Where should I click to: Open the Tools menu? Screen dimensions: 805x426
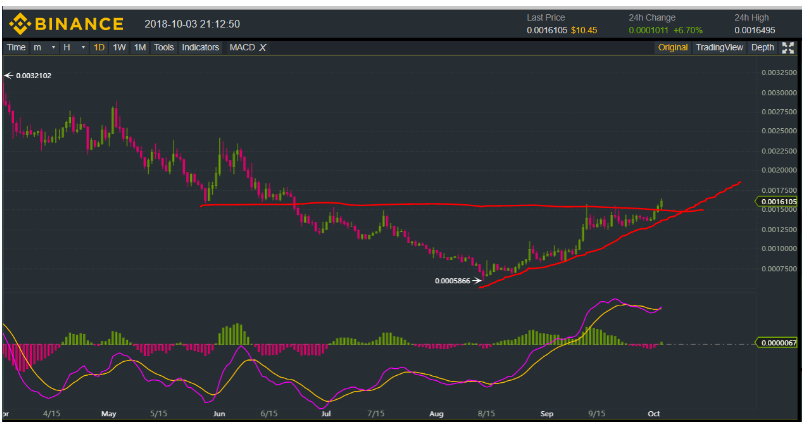coord(164,47)
